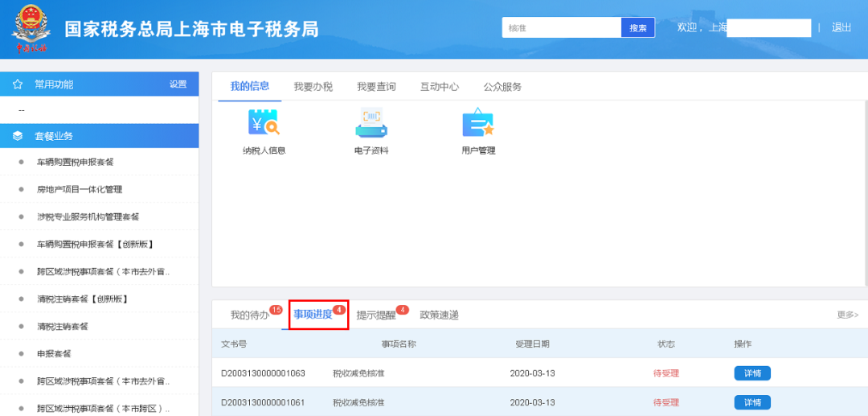
Task: Click the 搜索 search button
Action: (637, 28)
